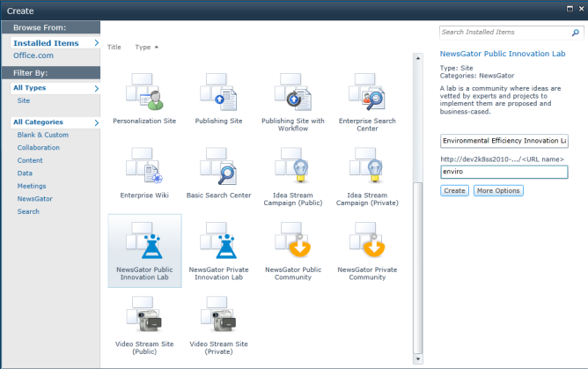Select Idea Stream Campaign (Public) icon
The height and width of the screenshot is (369, 588).
coord(293,166)
